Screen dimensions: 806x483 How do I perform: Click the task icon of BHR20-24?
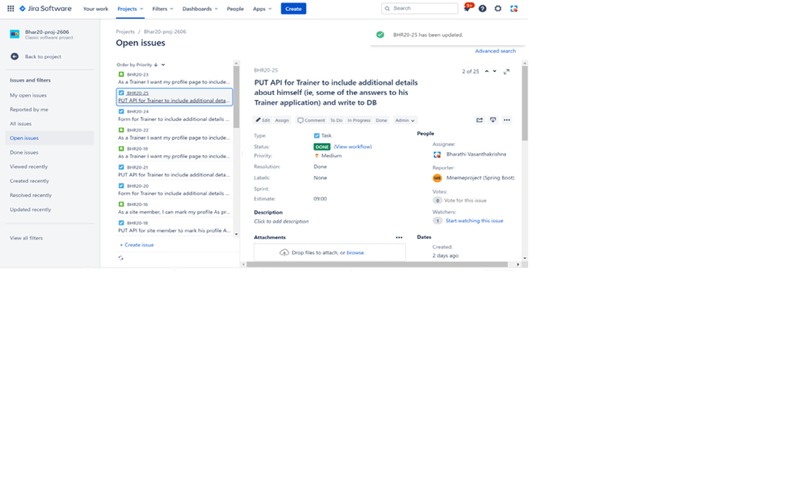pos(121,112)
